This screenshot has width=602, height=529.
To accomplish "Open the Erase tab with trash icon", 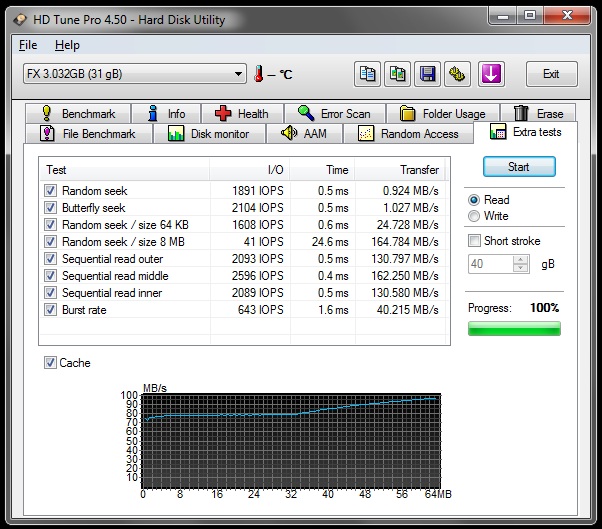I will pos(538,114).
